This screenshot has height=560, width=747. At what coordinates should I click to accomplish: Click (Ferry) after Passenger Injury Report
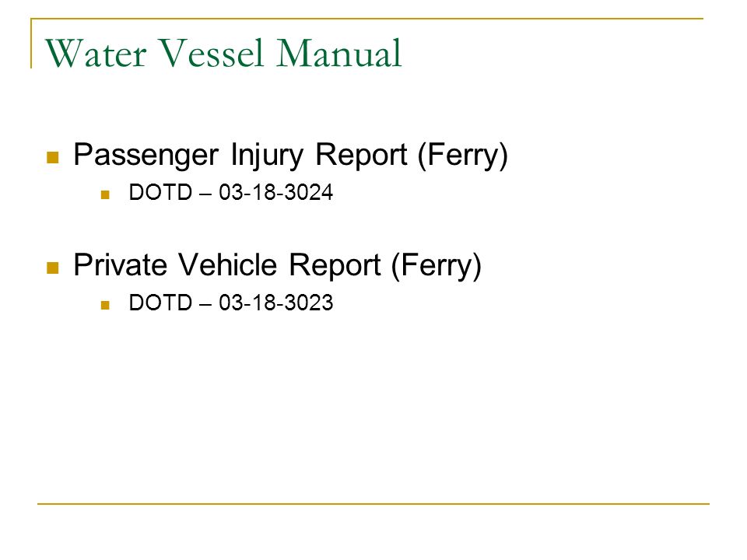point(463,156)
